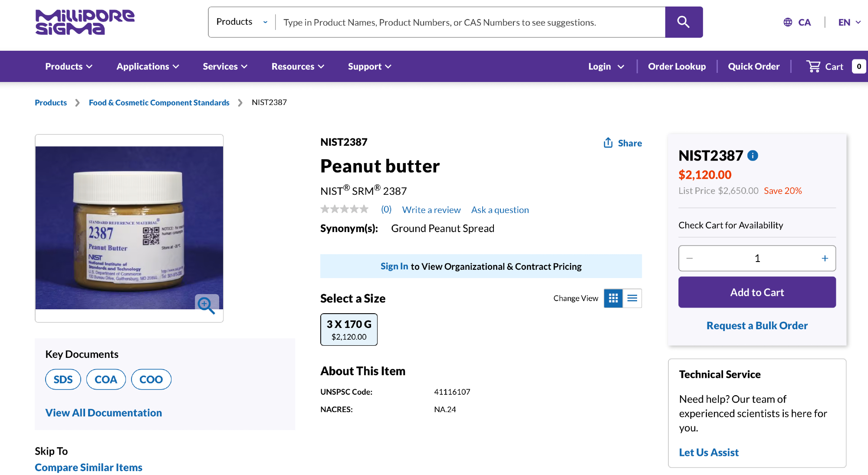Open the shopping cart icon
868x475 pixels.
[x=813, y=66]
